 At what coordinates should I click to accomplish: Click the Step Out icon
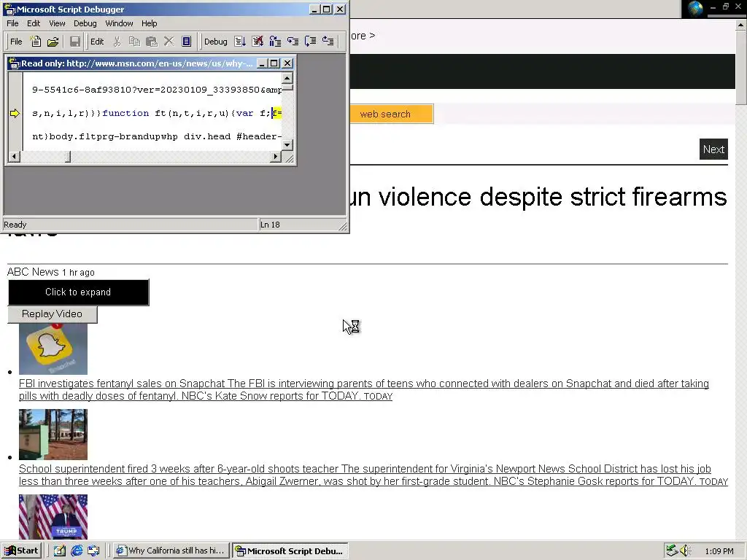click(x=328, y=42)
